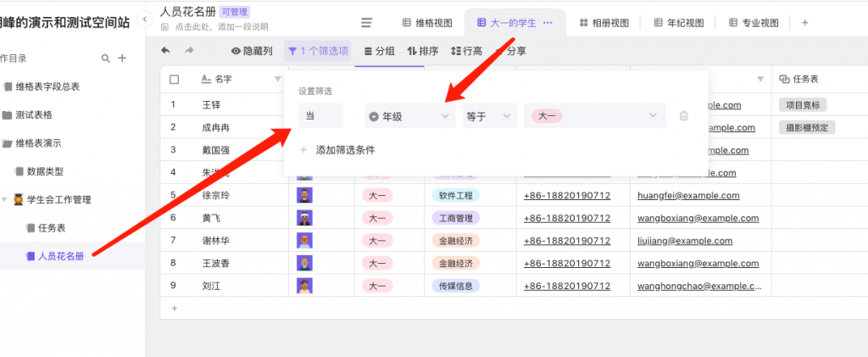Toggle the select-all checkbox in header

pyautogui.click(x=174, y=80)
